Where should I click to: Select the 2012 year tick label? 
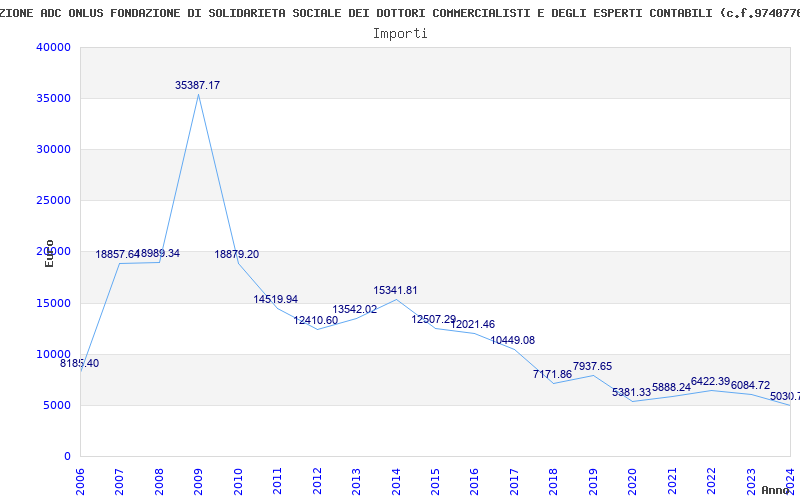point(317,481)
